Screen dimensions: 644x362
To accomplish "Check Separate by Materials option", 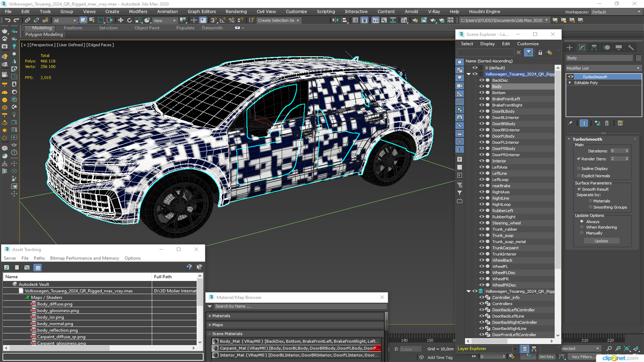I will (591, 201).
